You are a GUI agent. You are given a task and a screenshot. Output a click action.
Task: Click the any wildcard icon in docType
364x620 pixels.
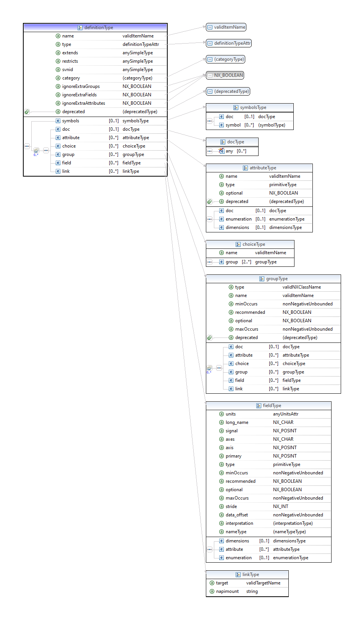point(222,151)
